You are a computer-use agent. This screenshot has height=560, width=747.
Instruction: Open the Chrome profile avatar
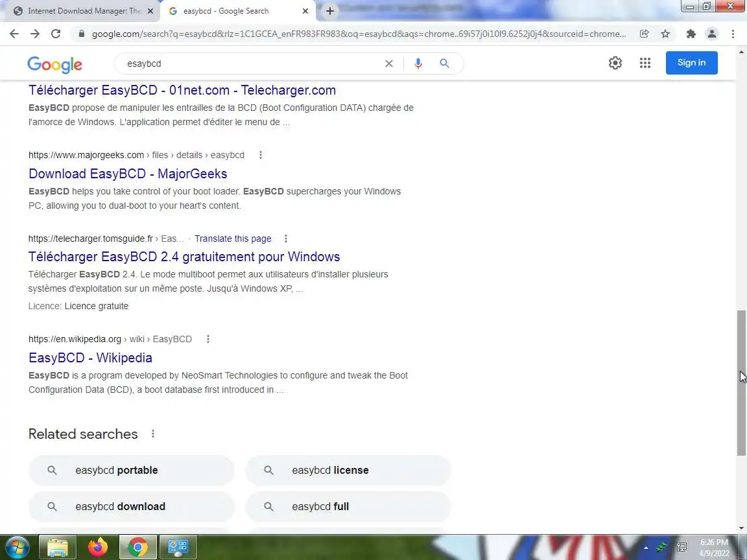712,34
